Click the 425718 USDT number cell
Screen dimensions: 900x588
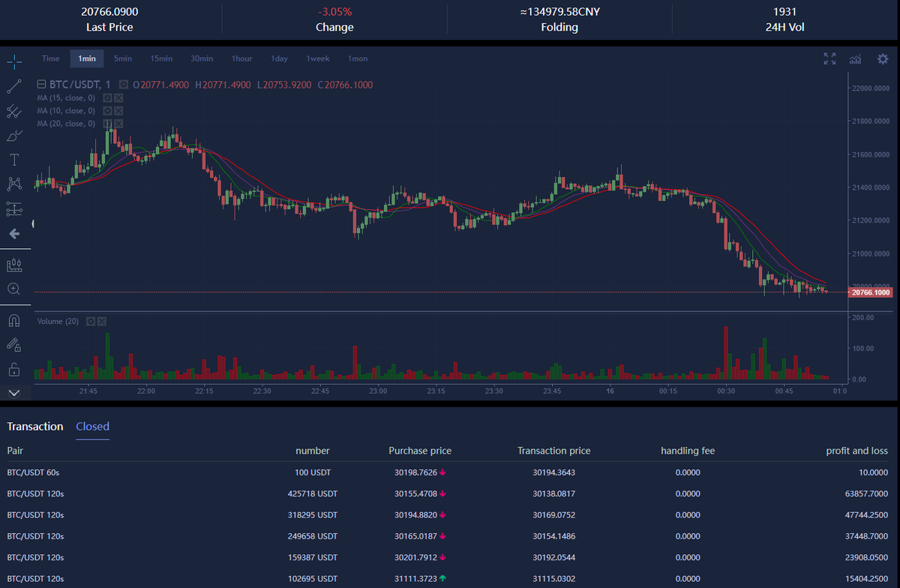coord(313,493)
